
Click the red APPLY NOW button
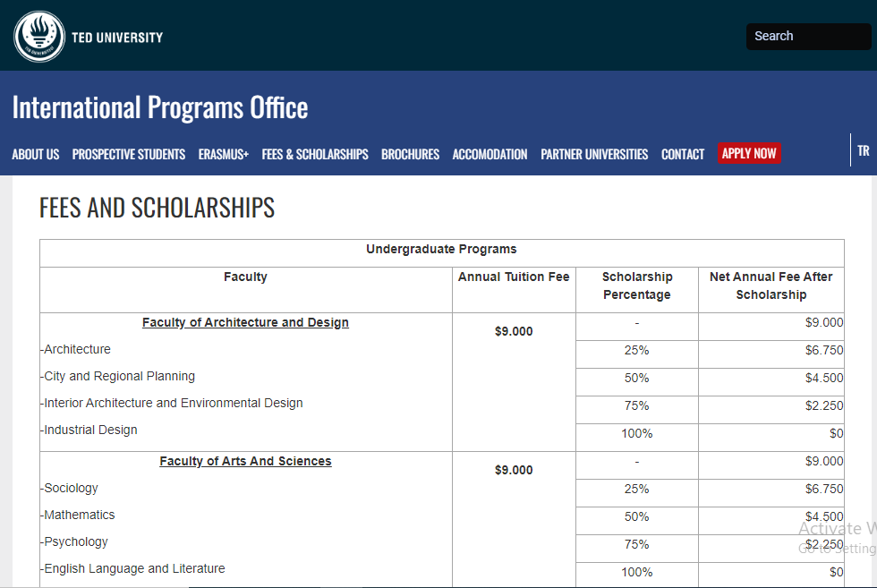(750, 153)
